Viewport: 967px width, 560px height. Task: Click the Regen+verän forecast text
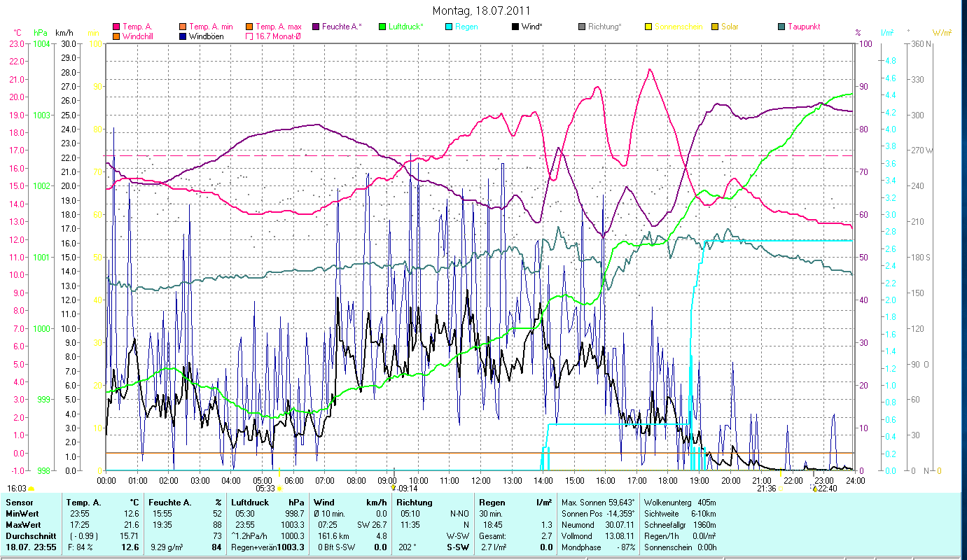click(254, 547)
